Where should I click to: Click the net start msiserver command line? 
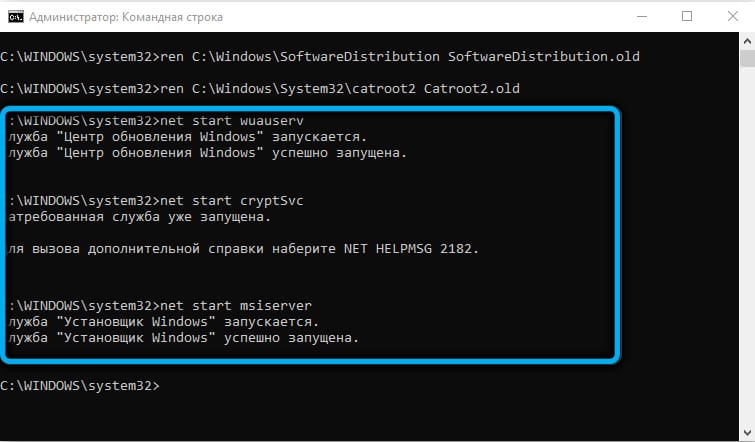point(160,305)
